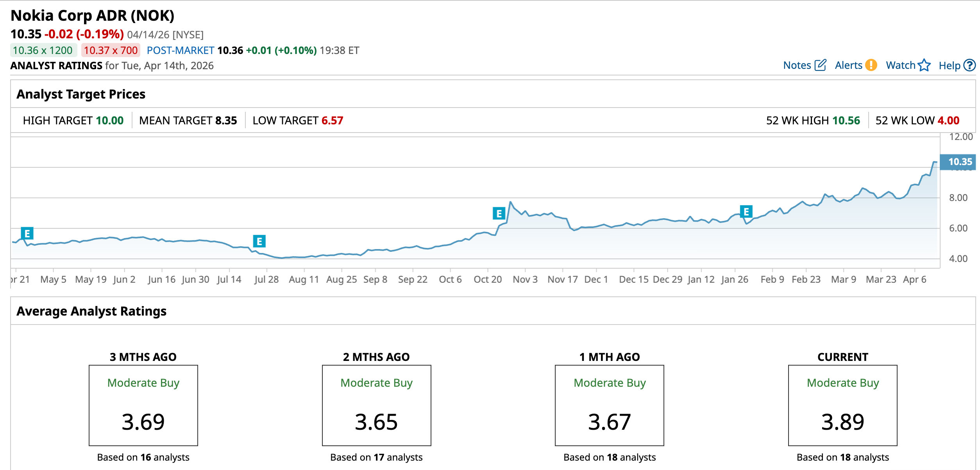Click the earnings marker near Jan 26
Screen dimensions: 980x470
click(746, 212)
